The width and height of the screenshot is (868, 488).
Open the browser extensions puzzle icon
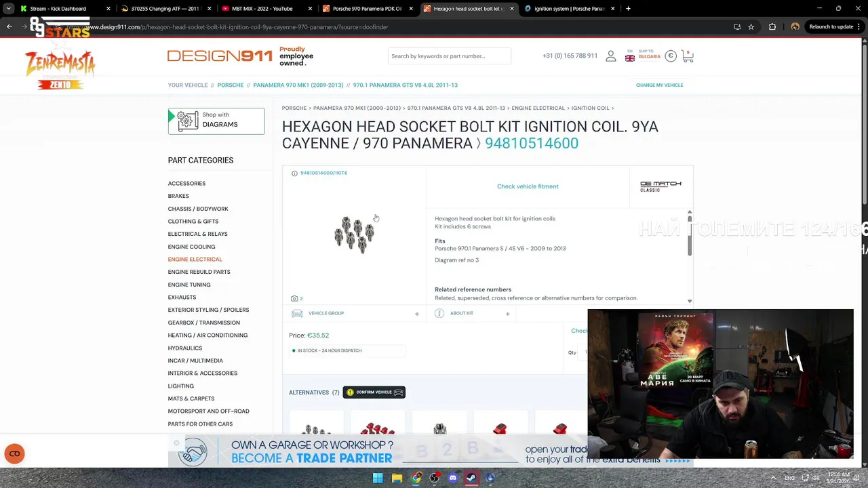(x=772, y=27)
